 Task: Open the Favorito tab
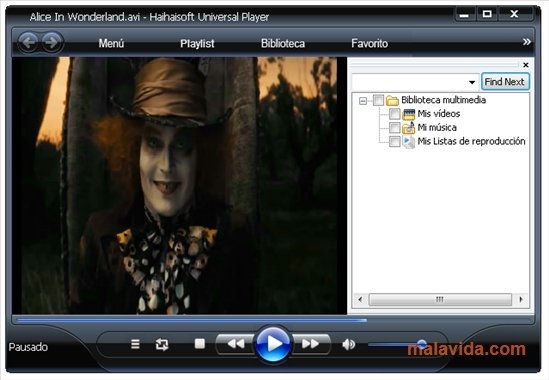(x=369, y=43)
